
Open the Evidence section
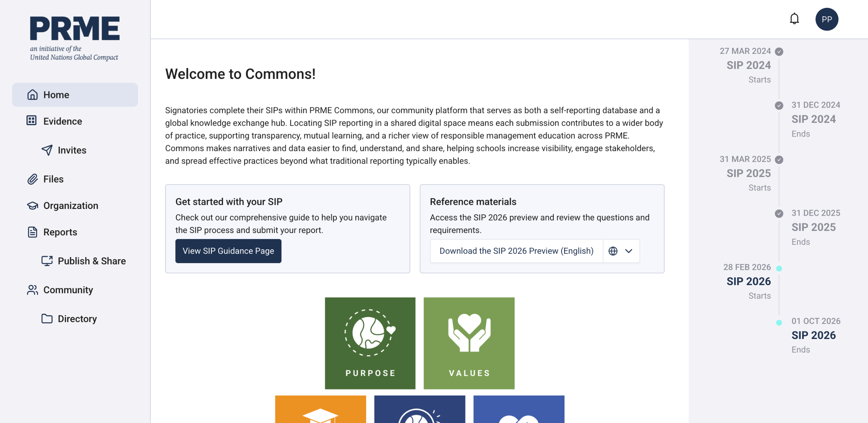coord(62,121)
